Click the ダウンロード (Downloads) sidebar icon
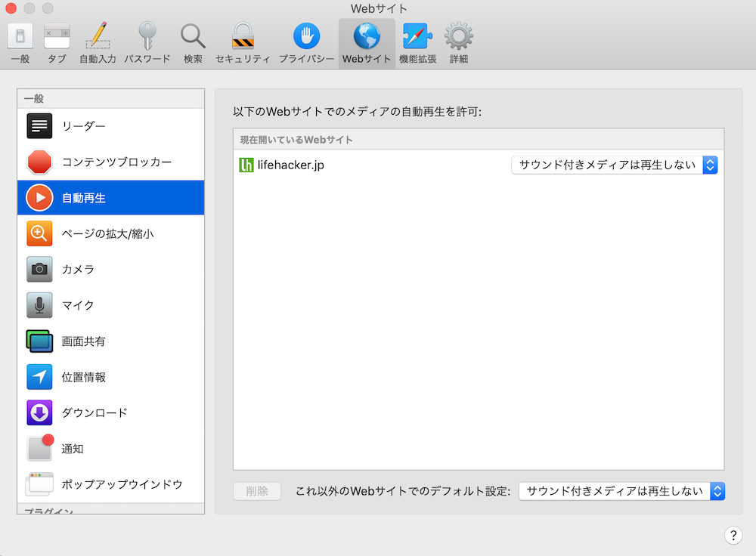The image size is (756, 556). [x=39, y=412]
